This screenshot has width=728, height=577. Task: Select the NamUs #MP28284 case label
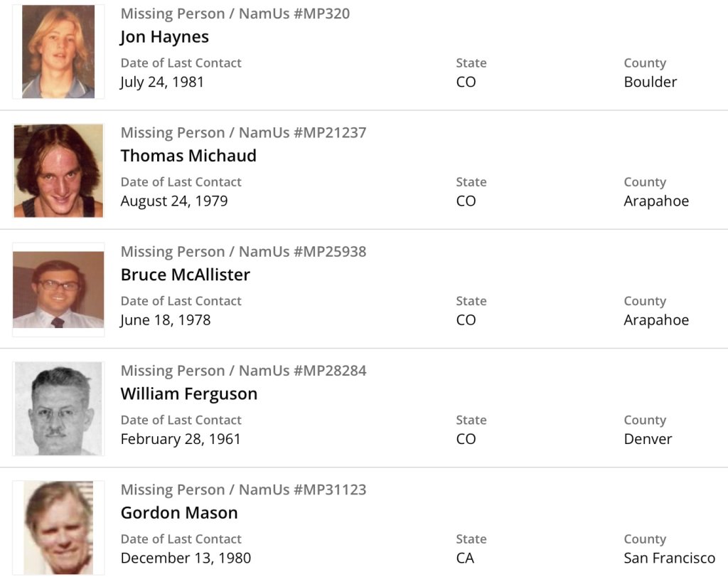243,370
